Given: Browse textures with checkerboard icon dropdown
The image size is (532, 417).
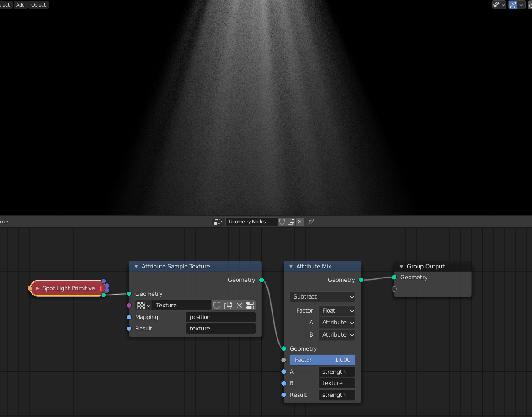Looking at the screenshot, I should (x=144, y=305).
